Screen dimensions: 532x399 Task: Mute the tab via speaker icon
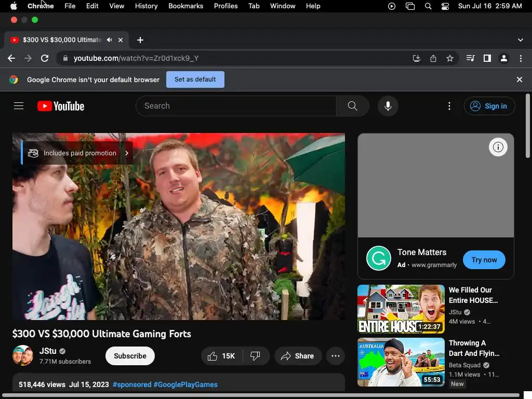tap(109, 40)
